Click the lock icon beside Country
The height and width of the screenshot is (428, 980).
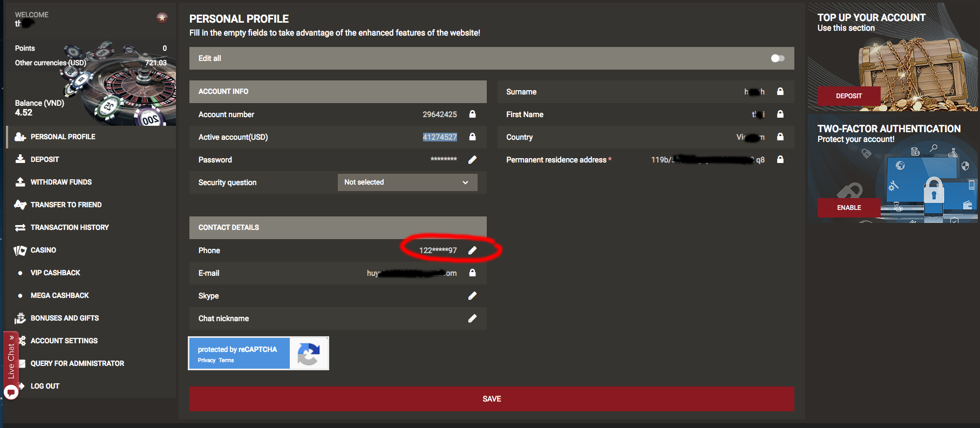point(780,137)
